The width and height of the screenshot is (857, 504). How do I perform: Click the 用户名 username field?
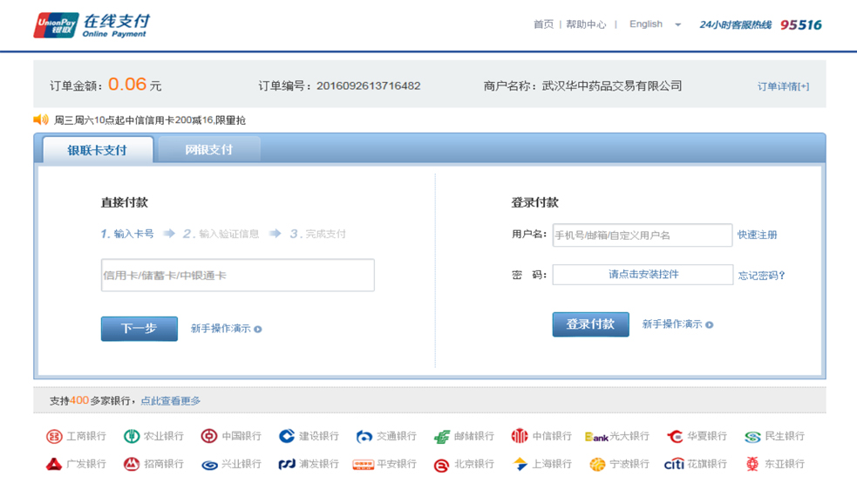(642, 235)
